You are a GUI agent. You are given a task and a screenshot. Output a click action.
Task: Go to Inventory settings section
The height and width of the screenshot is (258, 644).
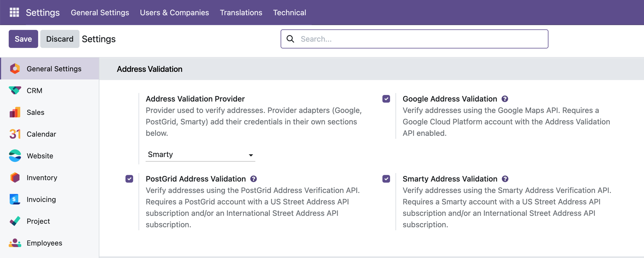point(50,178)
